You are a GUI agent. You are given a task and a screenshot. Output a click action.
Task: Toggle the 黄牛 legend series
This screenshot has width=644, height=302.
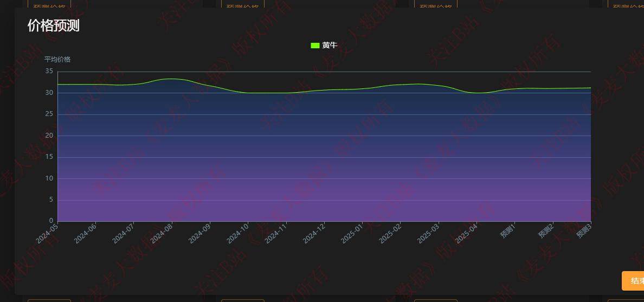324,46
